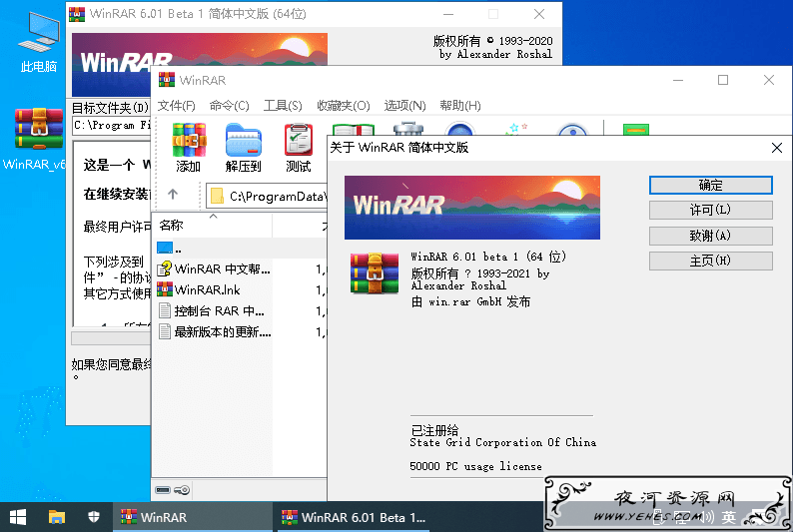Viewport: 793px width, 532px height.
Task: Select the 'WinRAR.lnk' file row
Action: point(240,289)
